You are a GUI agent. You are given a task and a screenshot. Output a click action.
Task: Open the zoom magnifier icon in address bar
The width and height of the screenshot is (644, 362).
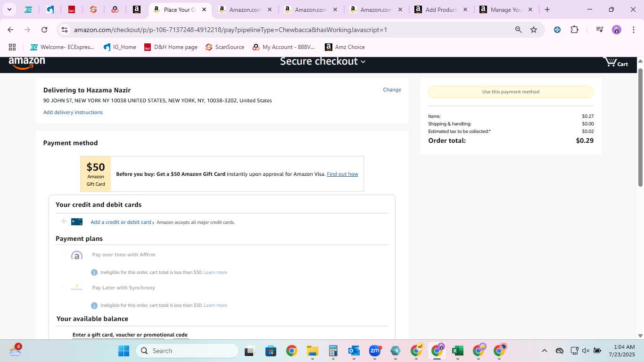coord(519,30)
